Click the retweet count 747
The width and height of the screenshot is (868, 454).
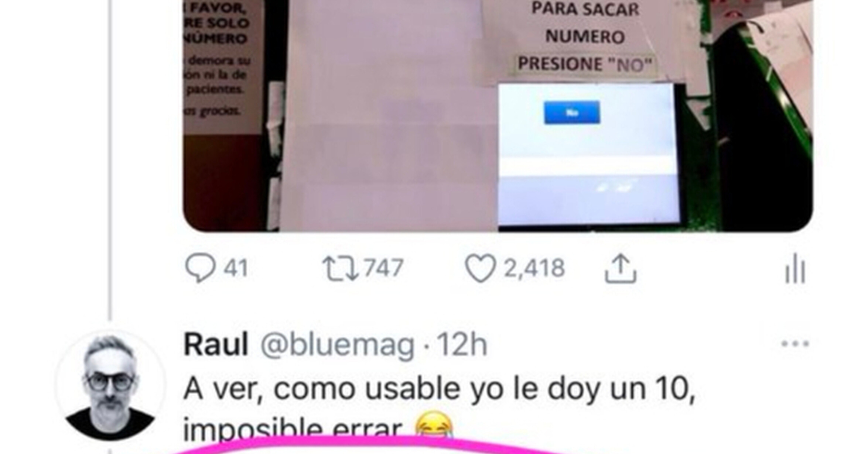383,268
